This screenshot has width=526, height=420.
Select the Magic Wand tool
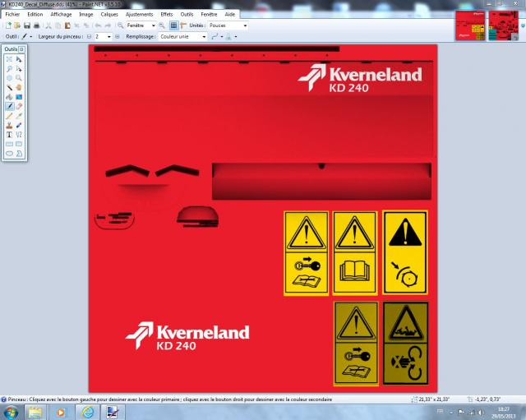click(x=9, y=88)
